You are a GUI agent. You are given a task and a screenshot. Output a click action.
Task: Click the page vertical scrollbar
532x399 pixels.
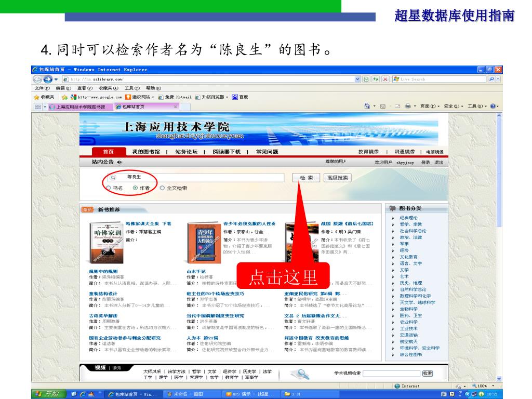click(499, 247)
